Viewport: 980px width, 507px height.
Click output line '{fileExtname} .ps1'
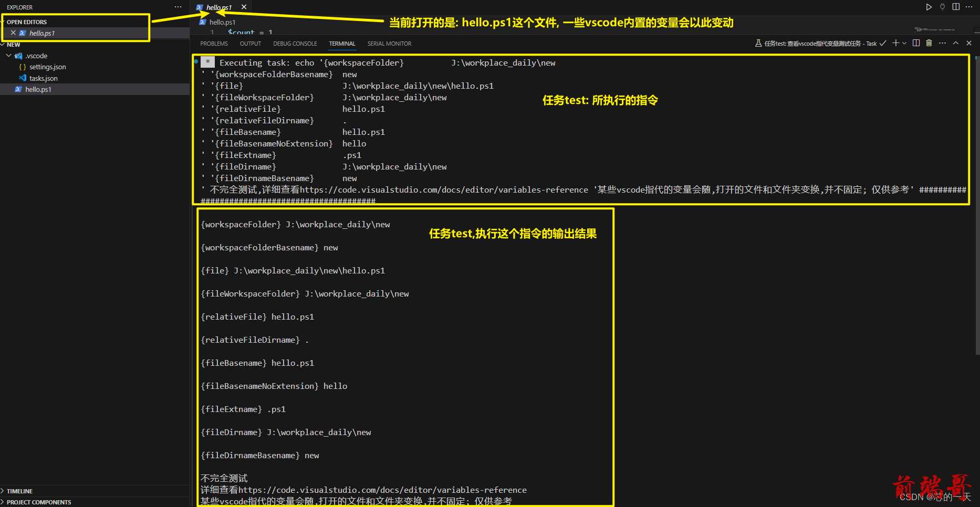[243, 409]
